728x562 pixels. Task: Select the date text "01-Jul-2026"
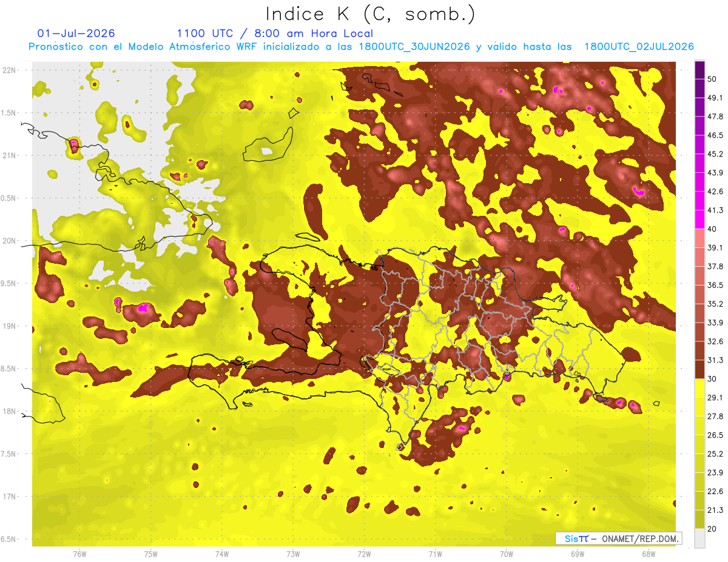click(76, 33)
